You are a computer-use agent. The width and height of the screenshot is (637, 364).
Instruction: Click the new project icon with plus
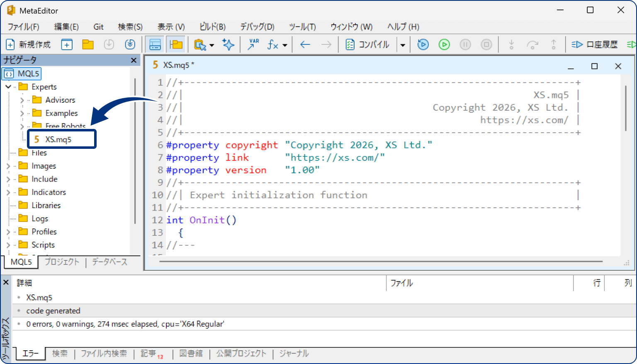tap(67, 44)
